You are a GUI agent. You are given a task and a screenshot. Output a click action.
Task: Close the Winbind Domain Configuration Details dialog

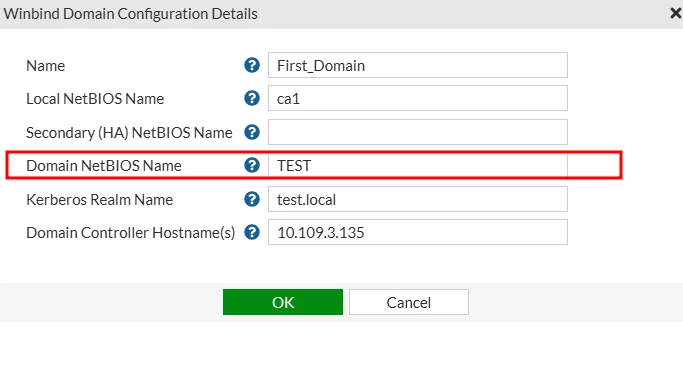coord(676,13)
